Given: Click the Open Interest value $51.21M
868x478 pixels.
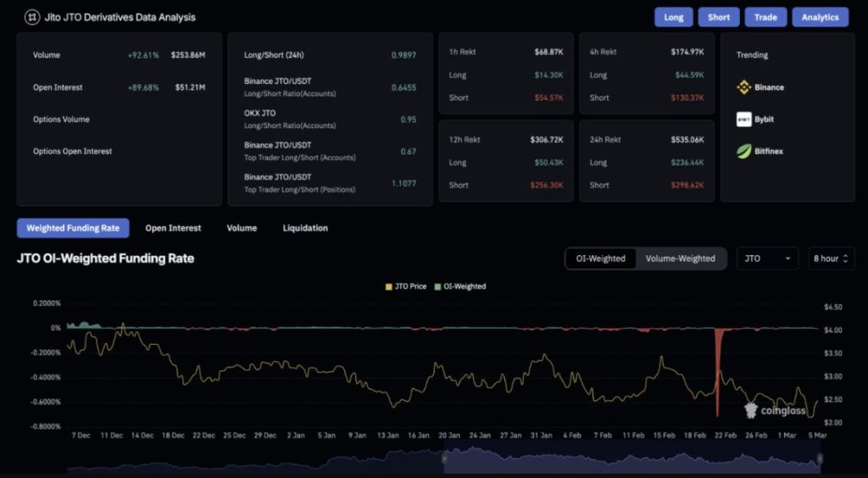Looking at the screenshot, I should pyautogui.click(x=191, y=87).
